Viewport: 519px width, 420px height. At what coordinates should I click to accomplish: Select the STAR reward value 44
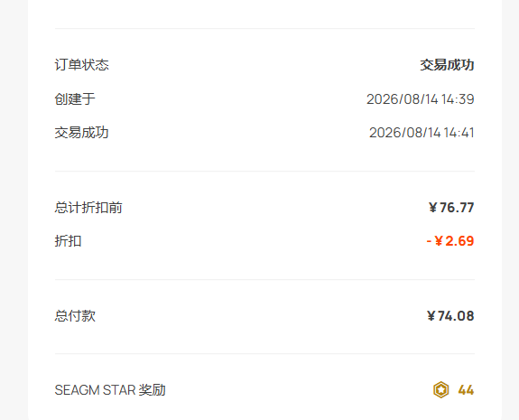(466, 390)
